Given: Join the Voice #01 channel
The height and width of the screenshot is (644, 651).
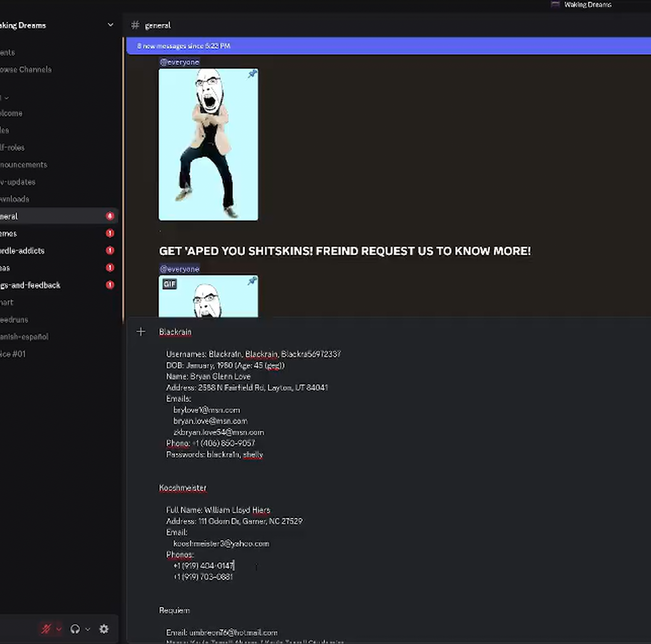Looking at the screenshot, I should (x=13, y=354).
